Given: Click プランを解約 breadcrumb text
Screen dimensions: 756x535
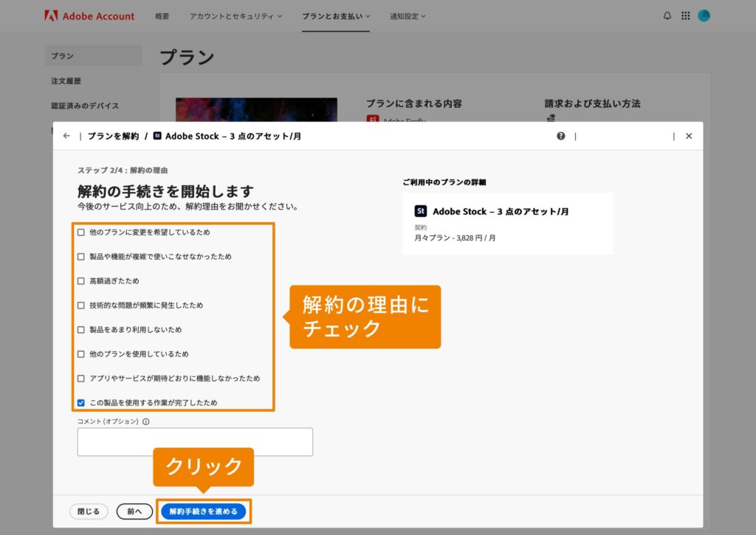Looking at the screenshot, I should pyautogui.click(x=113, y=136).
